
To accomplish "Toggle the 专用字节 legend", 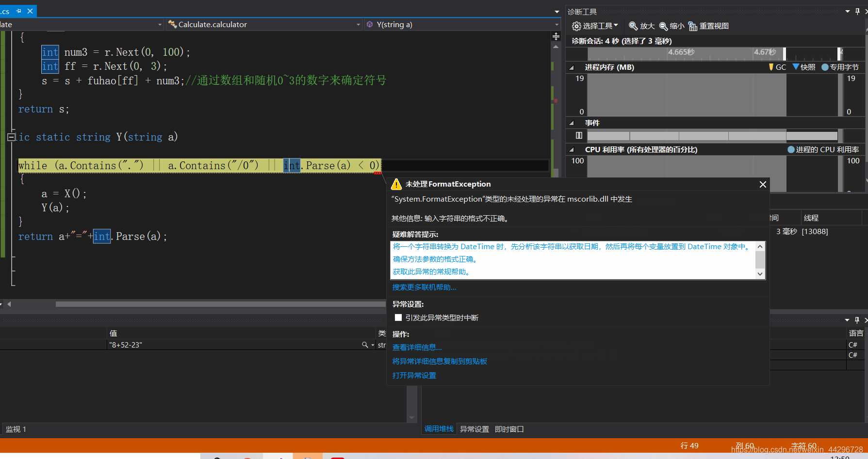I will (840, 67).
